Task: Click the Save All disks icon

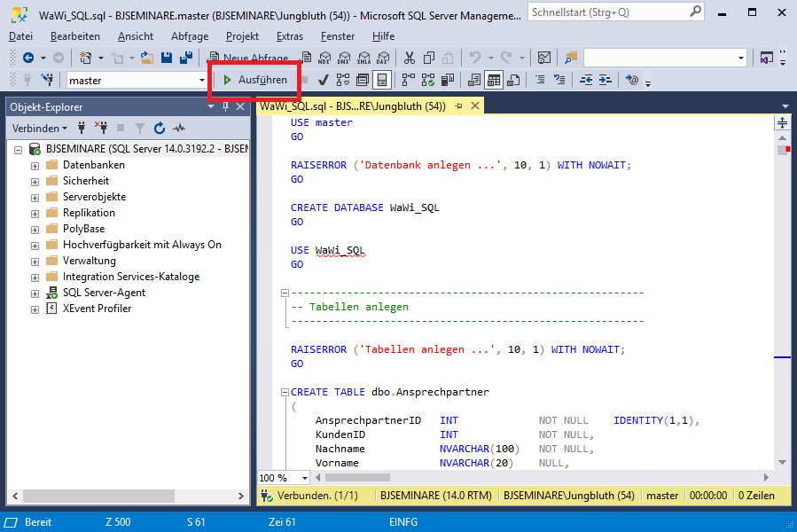Action: pos(186,58)
